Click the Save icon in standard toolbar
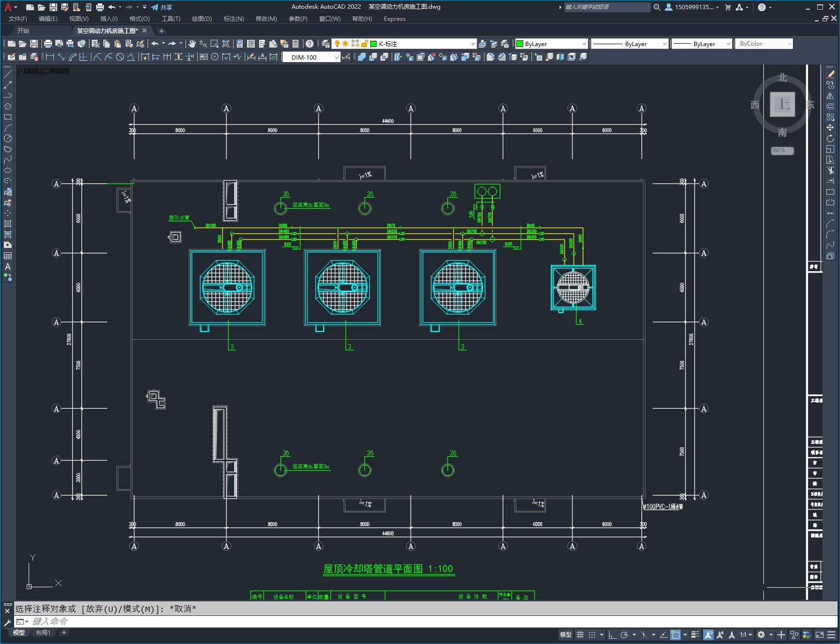Viewport: 840px width, 644px height. click(x=33, y=44)
